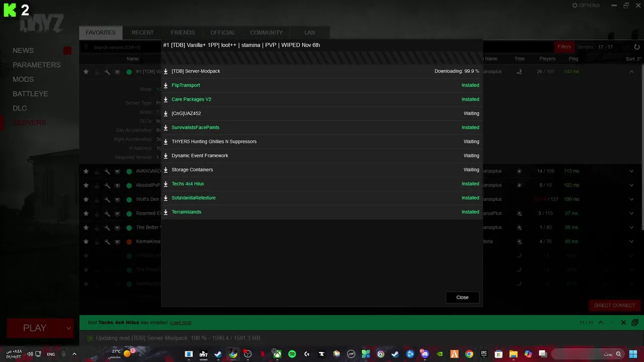Click download icon beside Techs 4x4 Hilux
The width and height of the screenshot is (644, 362).
pos(166,184)
